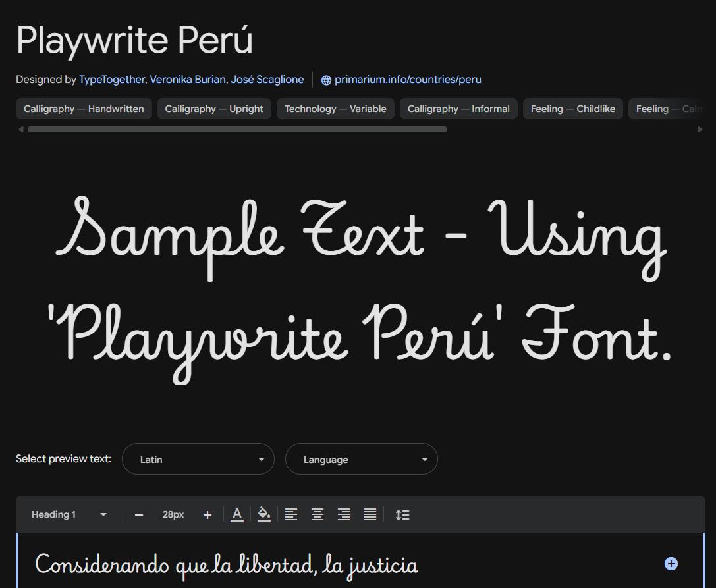Open the text color picker
The image size is (716, 588).
(237, 514)
